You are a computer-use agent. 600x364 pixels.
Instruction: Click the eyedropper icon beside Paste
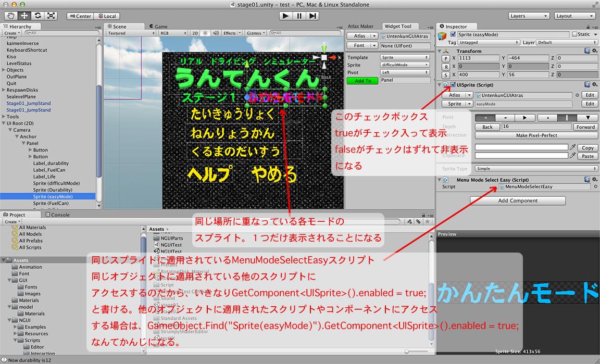click(x=572, y=155)
